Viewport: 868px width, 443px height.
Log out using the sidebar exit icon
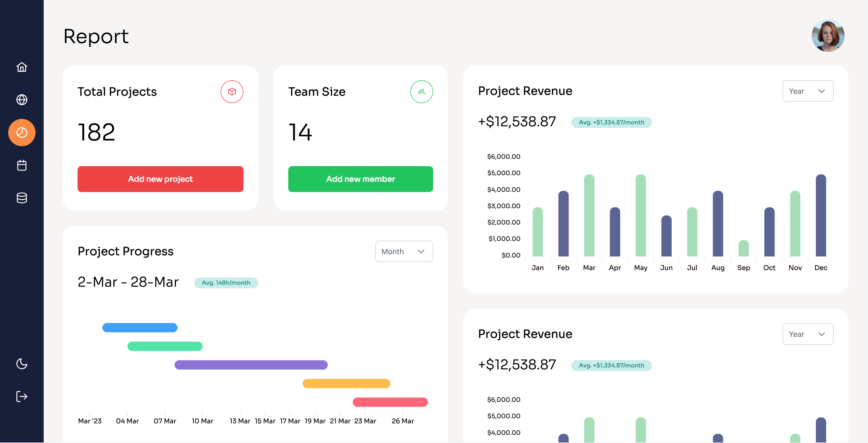click(22, 396)
